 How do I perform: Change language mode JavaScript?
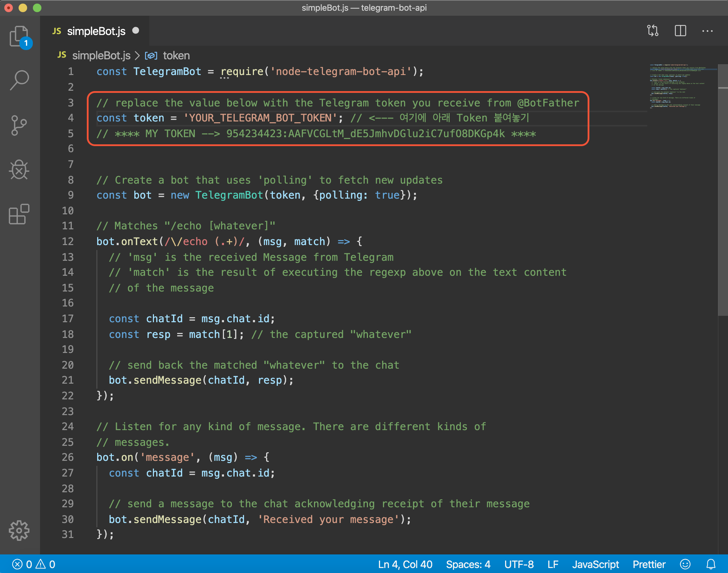click(x=595, y=564)
